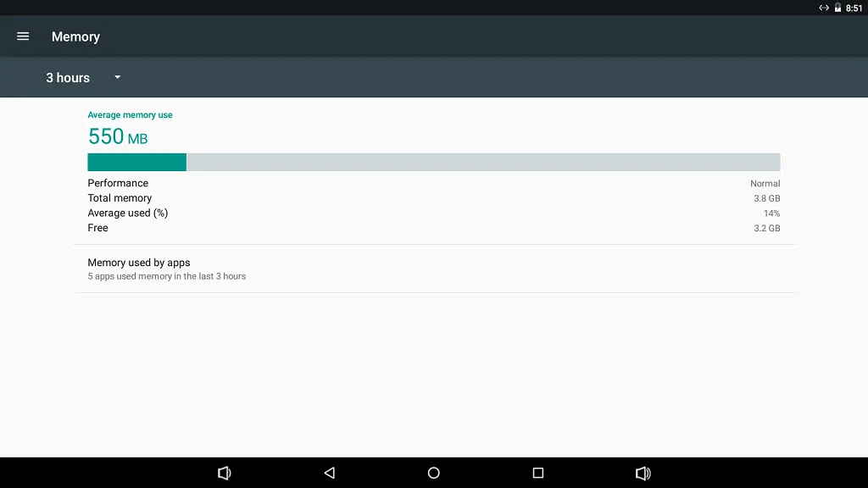Select the Average used (%) row
This screenshot has height=488, width=868.
coord(434,213)
